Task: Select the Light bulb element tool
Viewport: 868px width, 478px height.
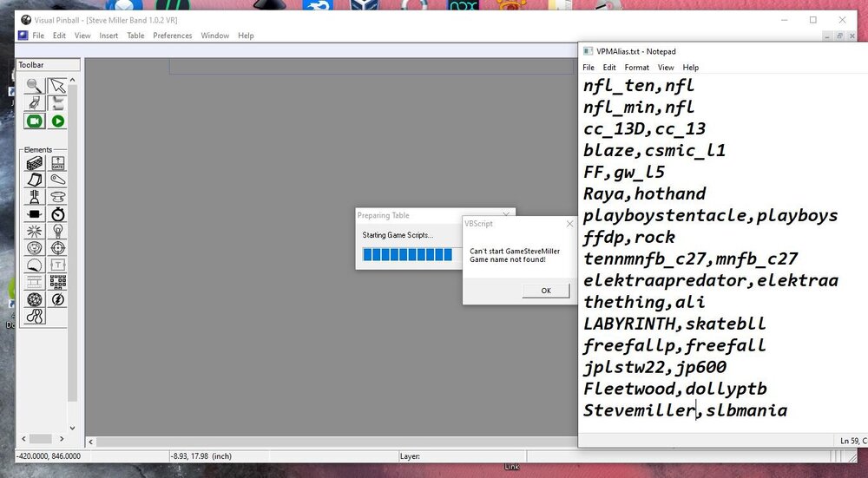Action: [x=57, y=232]
